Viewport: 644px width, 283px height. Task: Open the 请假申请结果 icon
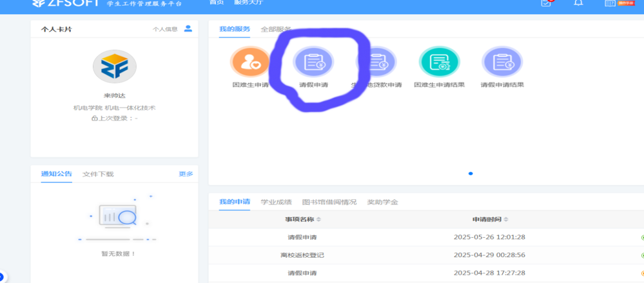(502, 62)
